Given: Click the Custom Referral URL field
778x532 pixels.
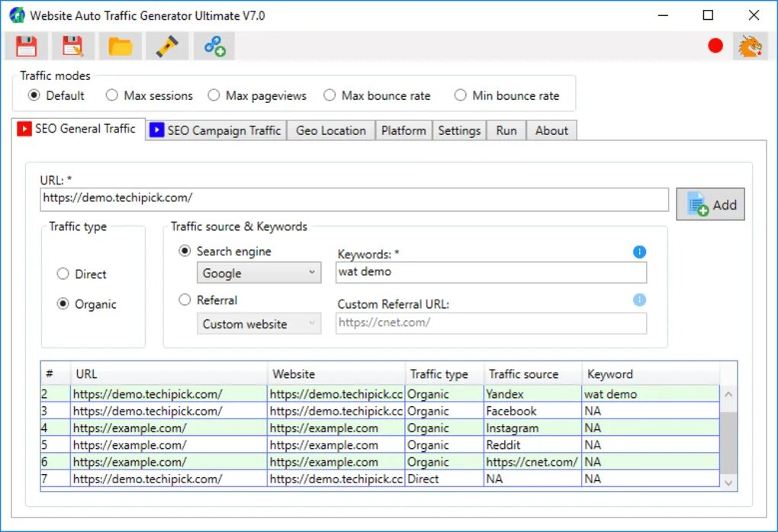Looking at the screenshot, I should coord(490,322).
